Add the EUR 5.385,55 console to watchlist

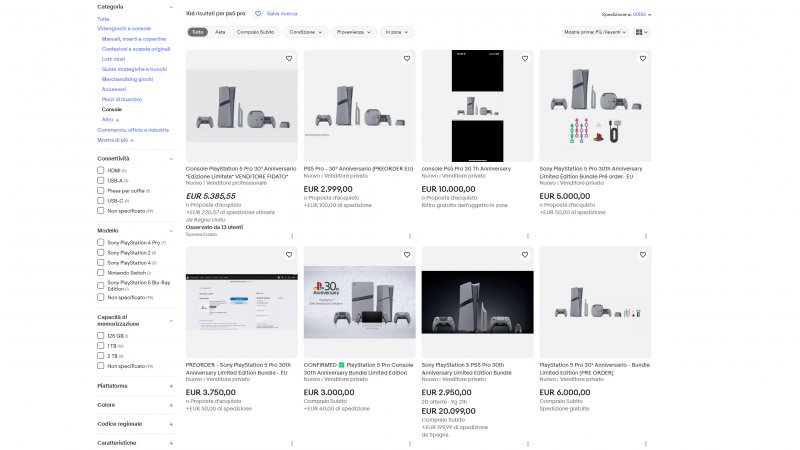[x=289, y=59]
